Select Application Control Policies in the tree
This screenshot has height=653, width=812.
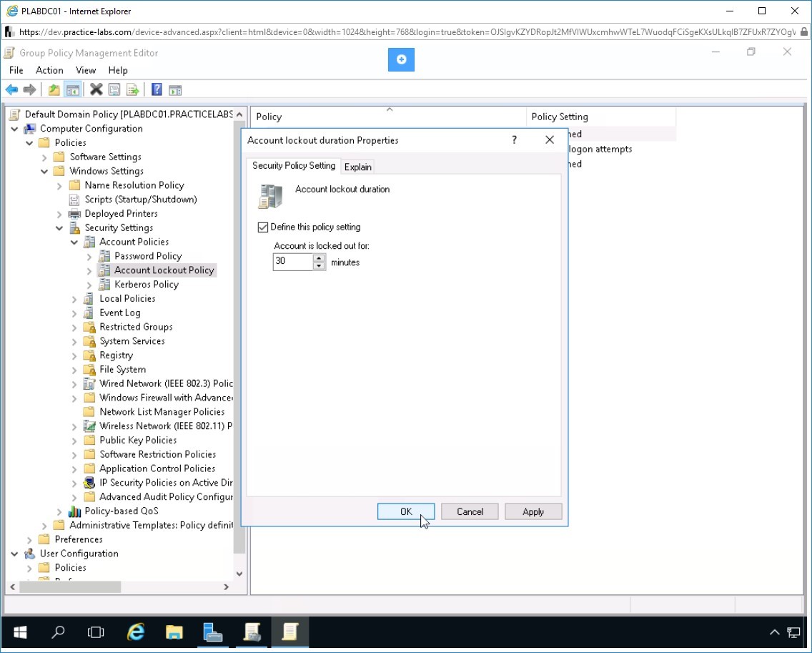[157, 468]
